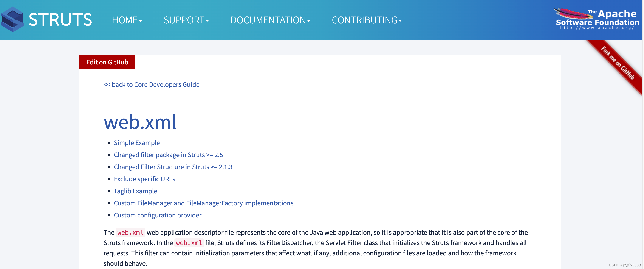The height and width of the screenshot is (269, 644).
Task: Click the STRUTS brand title text
Action: coord(60,20)
